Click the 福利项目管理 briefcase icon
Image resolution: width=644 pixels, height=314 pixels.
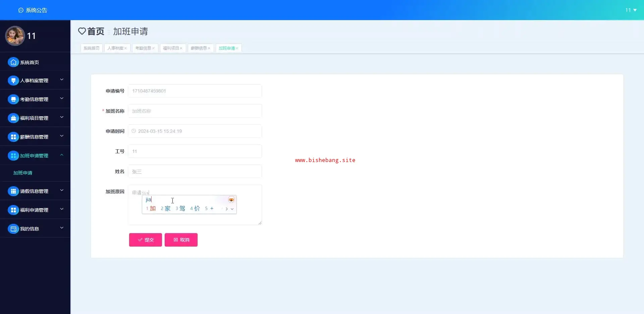tap(13, 118)
